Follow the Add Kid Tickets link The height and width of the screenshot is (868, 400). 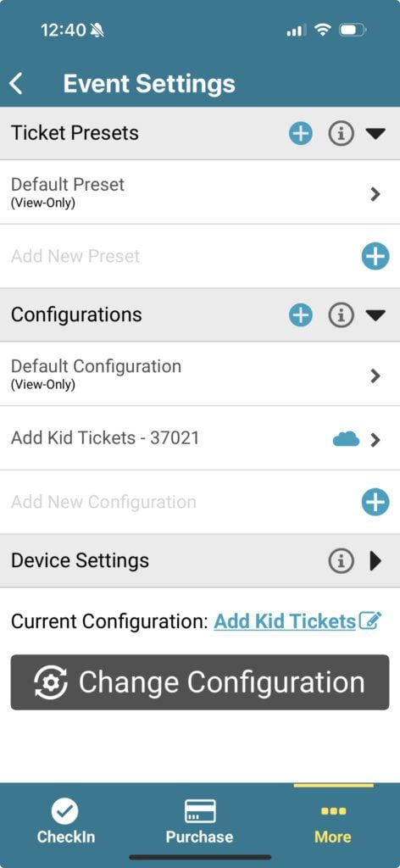coord(285,621)
